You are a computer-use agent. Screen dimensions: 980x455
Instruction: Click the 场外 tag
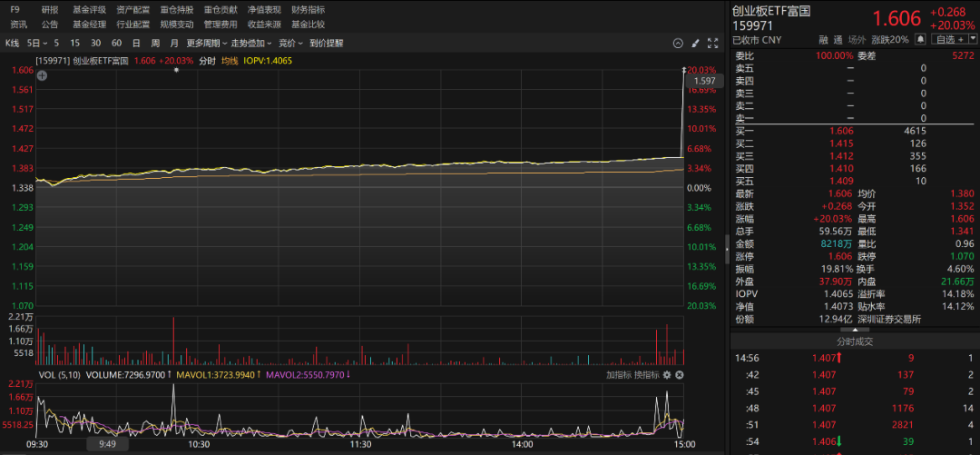coord(857,39)
